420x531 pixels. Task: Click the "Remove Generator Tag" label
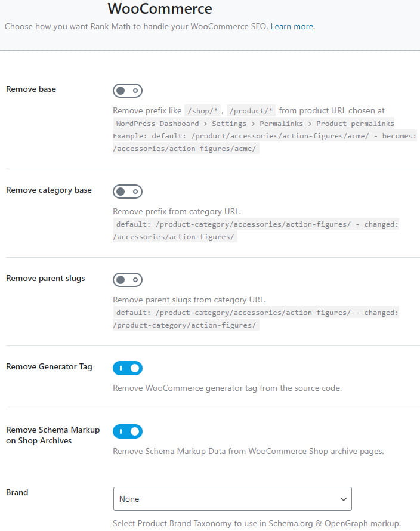tap(49, 367)
